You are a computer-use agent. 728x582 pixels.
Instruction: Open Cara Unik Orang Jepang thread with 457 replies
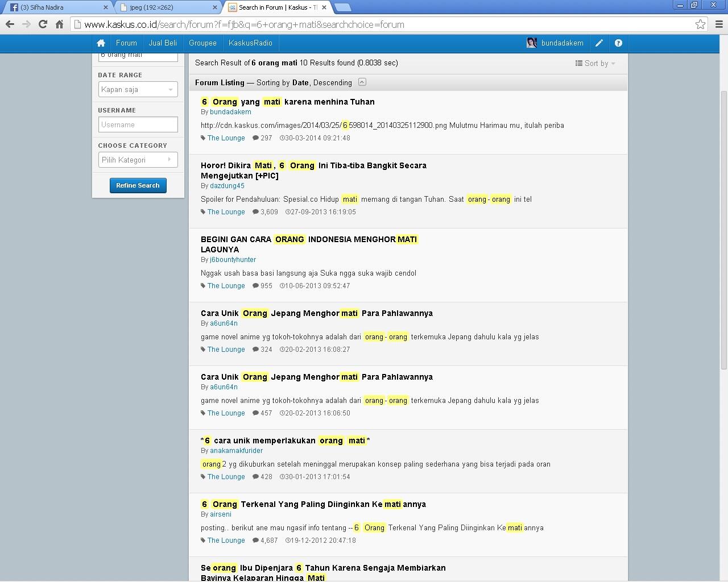(x=317, y=377)
